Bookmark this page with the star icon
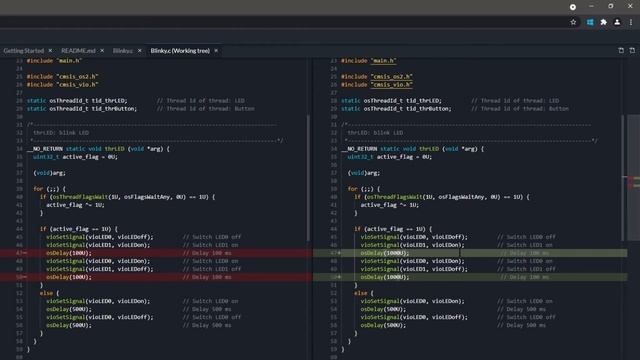The width and height of the screenshot is (640, 360). (573, 22)
